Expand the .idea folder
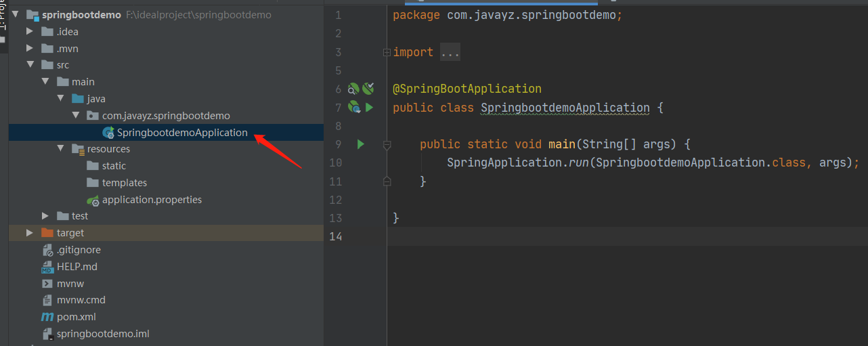The height and width of the screenshot is (346, 868). 29,31
